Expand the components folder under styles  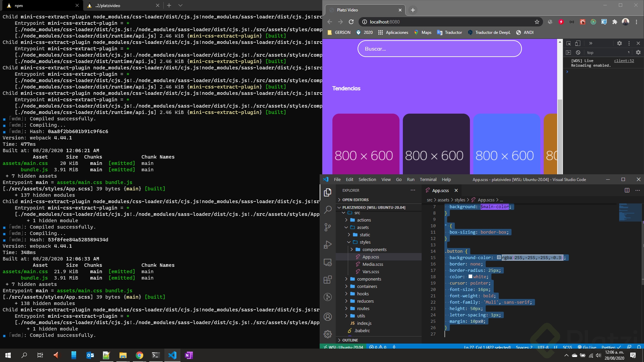point(379,250)
